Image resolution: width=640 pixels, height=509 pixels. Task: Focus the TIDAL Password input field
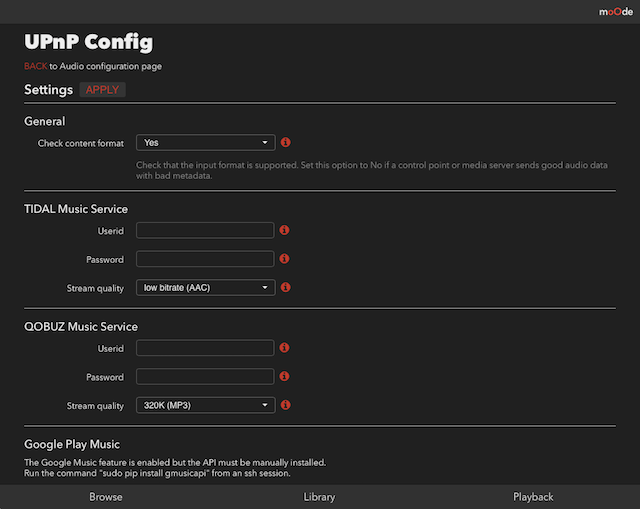pyautogui.click(x=205, y=259)
